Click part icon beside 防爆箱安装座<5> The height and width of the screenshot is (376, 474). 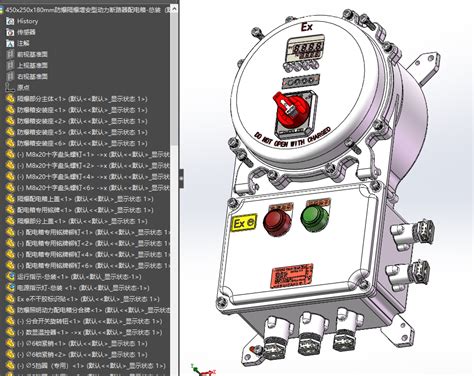pos(10,132)
